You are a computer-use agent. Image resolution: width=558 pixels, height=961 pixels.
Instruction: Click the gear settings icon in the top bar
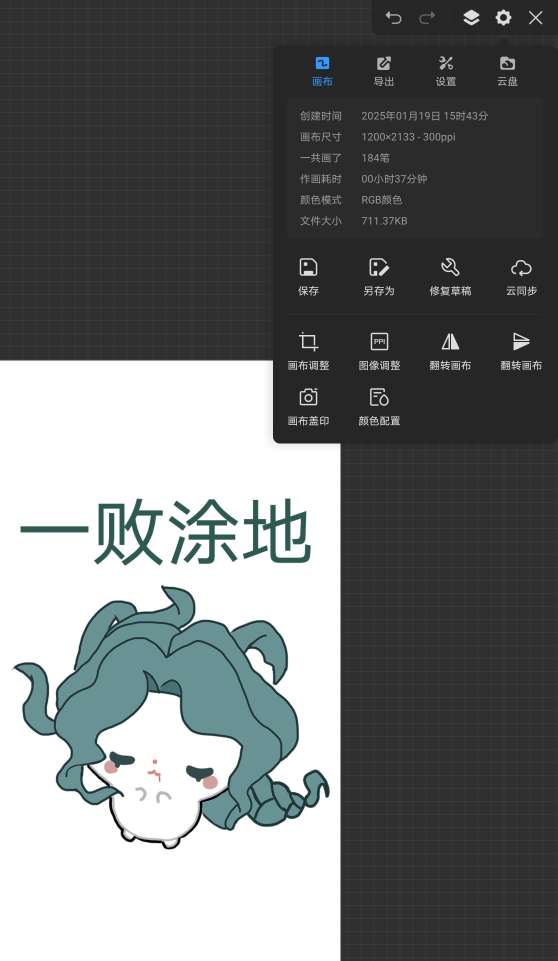pos(503,18)
